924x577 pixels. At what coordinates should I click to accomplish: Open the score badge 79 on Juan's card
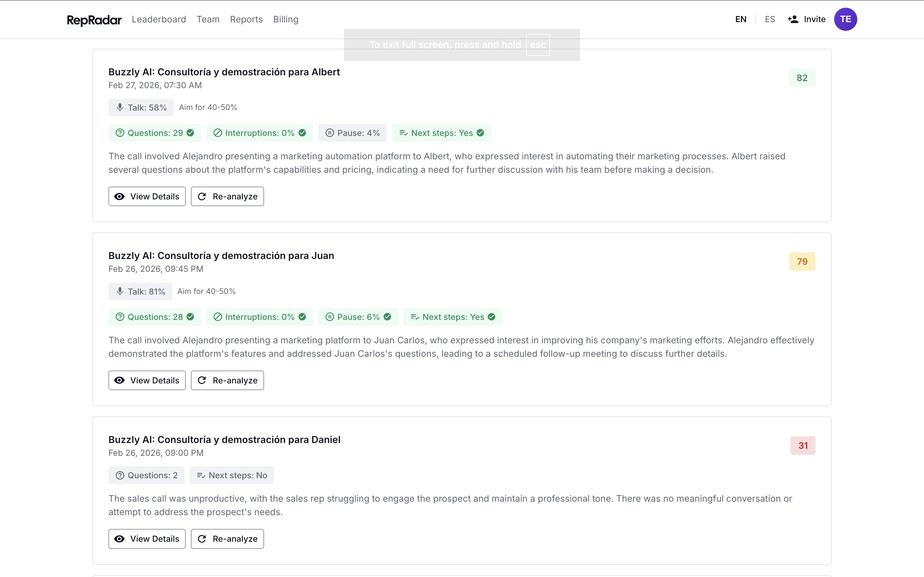pyautogui.click(x=802, y=261)
